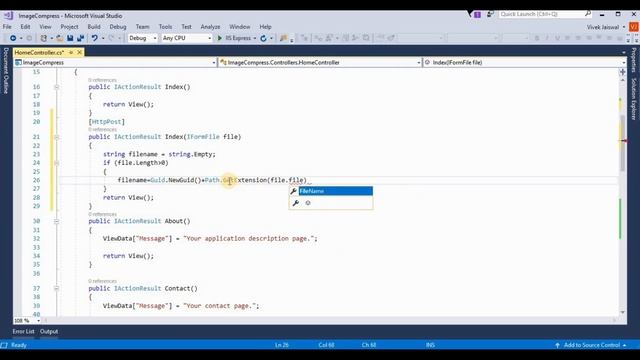
Task: Click the wrench icon beside FileName suggestion
Action: 293,191
